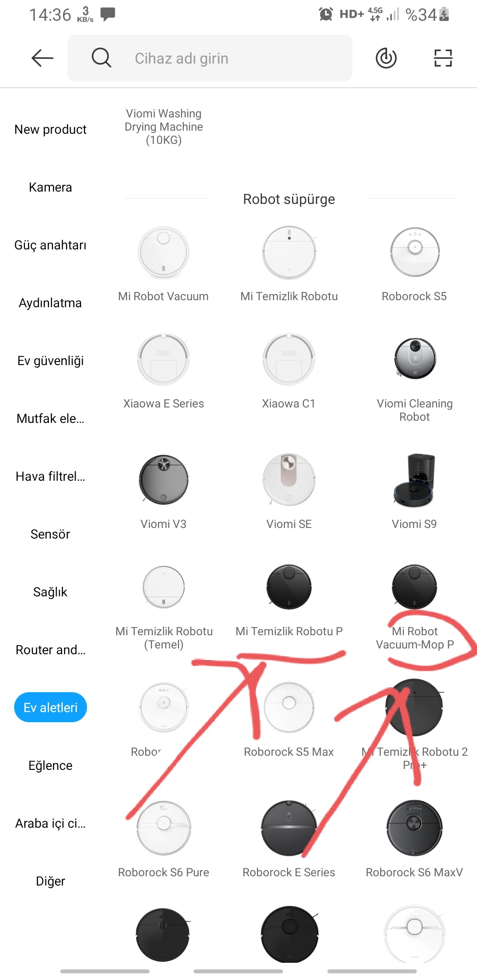Go to the New product category
This screenshot has height=980, width=477.
(x=50, y=129)
